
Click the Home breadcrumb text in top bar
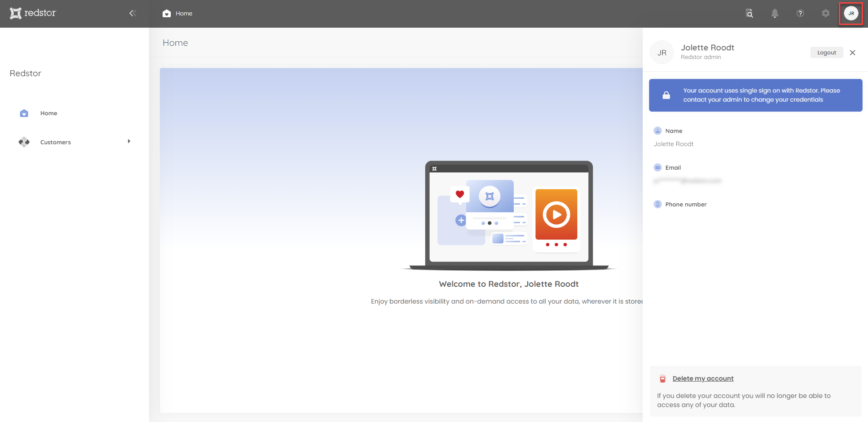(x=184, y=14)
